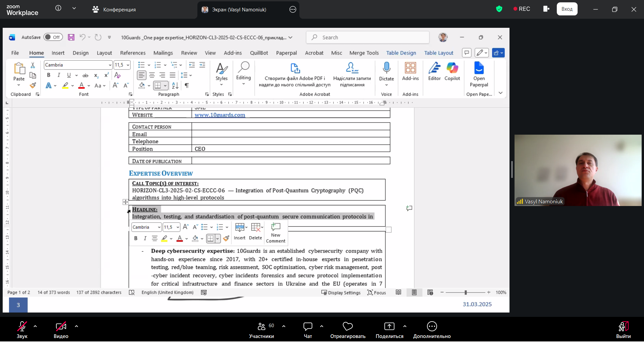This screenshot has width=644, height=342.
Task: Click the Format Painter brush icon
Action: tap(33, 85)
